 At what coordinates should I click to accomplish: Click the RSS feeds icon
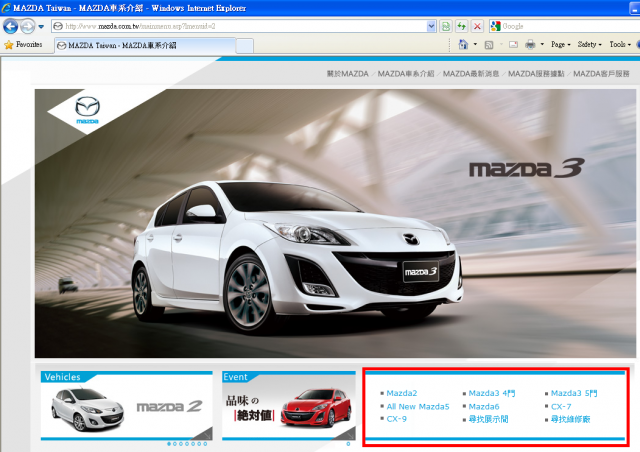(489, 45)
